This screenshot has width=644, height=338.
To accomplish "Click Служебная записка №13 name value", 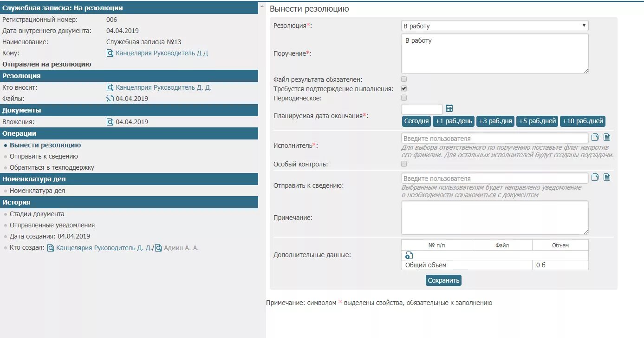I will (143, 42).
